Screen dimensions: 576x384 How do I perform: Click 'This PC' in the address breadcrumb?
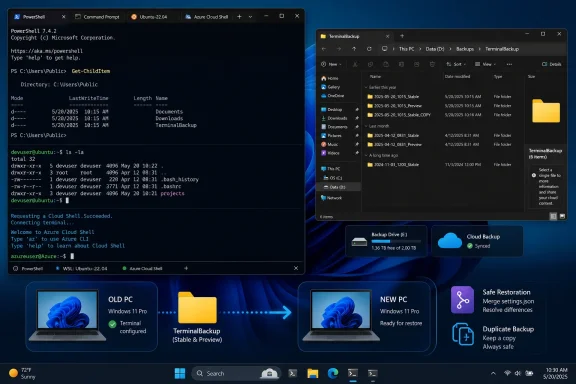tap(406, 49)
